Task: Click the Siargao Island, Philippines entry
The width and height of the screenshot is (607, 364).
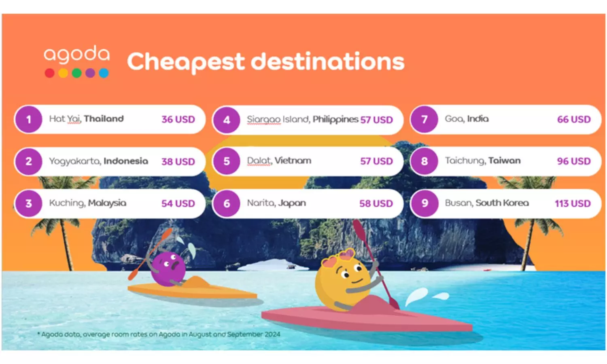Action: (302, 119)
